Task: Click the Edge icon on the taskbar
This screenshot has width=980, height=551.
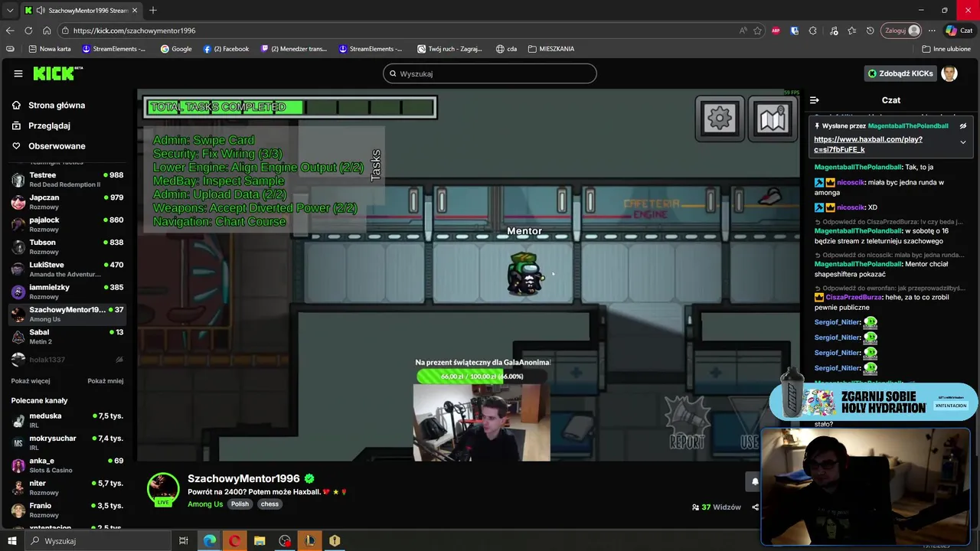Action: 210,541
